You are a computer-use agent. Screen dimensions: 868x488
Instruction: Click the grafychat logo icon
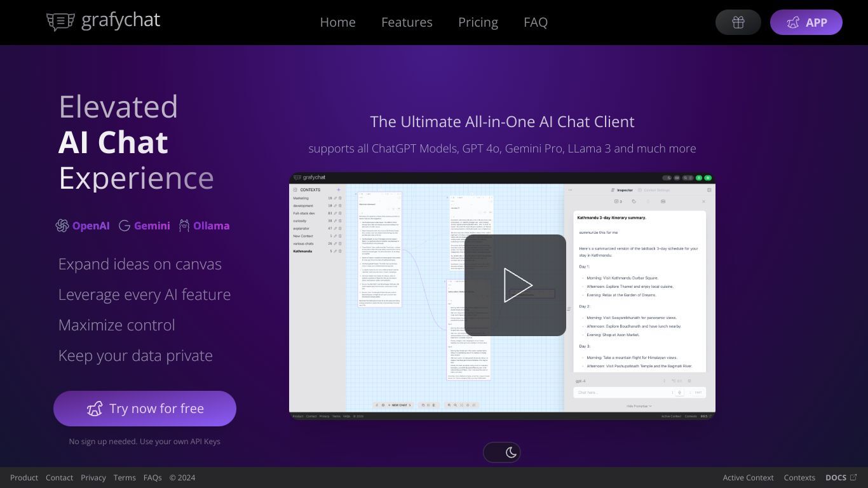[60, 22]
